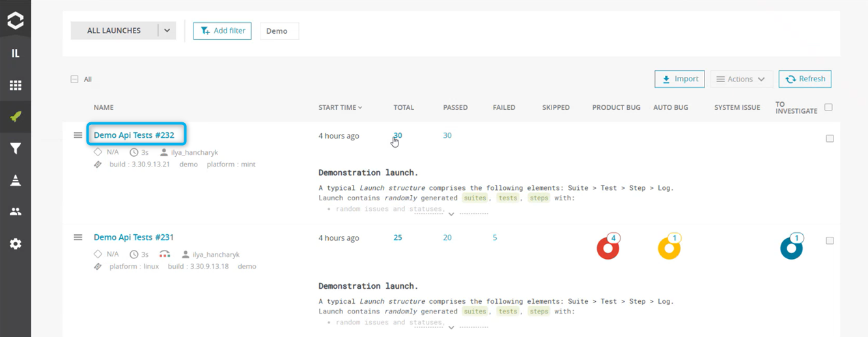This screenshot has height=337, width=868.
Task: Open failed 5 count of launch #231
Action: (495, 237)
